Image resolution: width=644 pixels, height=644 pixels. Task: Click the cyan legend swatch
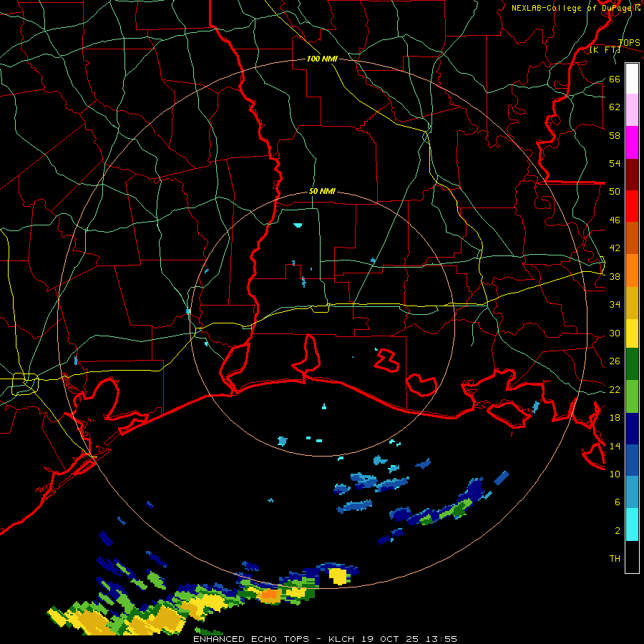pyautogui.click(x=632, y=525)
